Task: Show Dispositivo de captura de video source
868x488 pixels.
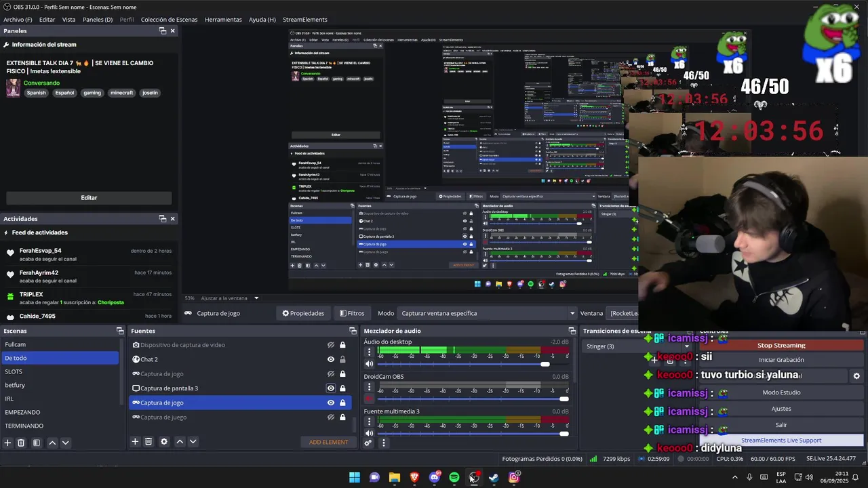Action: [x=331, y=345]
